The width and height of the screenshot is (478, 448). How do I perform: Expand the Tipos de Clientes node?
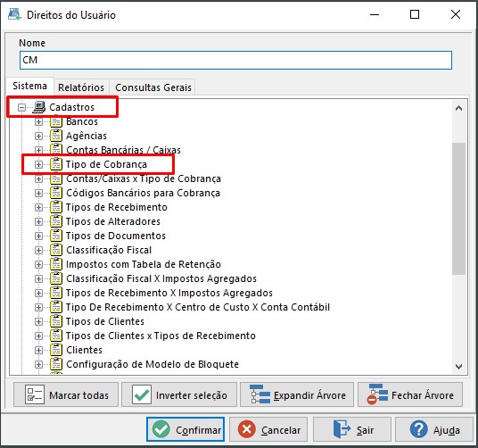coord(38,322)
